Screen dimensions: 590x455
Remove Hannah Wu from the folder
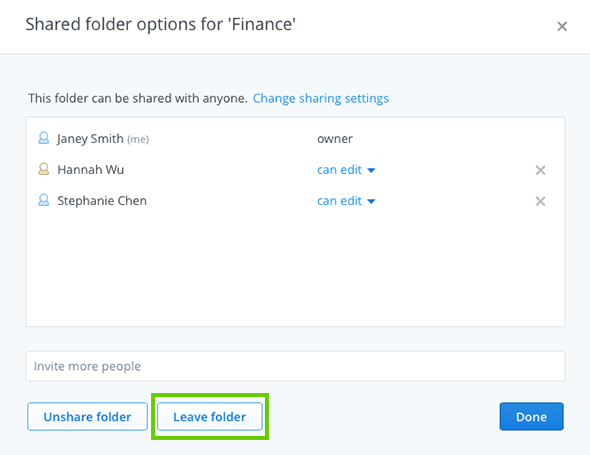(x=540, y=170)
